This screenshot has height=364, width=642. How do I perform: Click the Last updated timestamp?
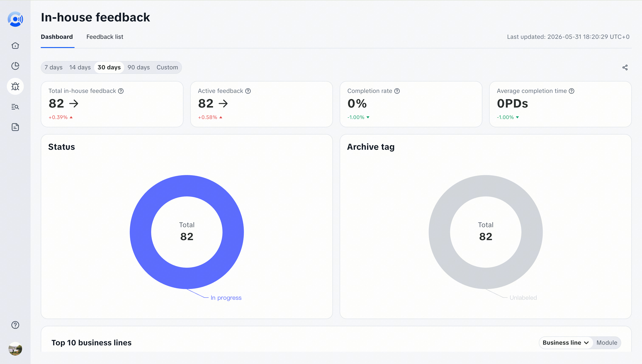568,37
